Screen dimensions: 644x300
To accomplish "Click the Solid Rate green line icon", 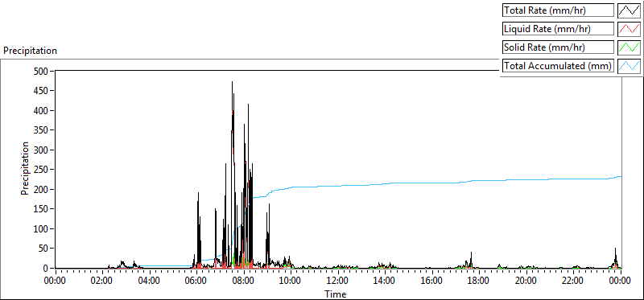I will [x=629, y=47].
